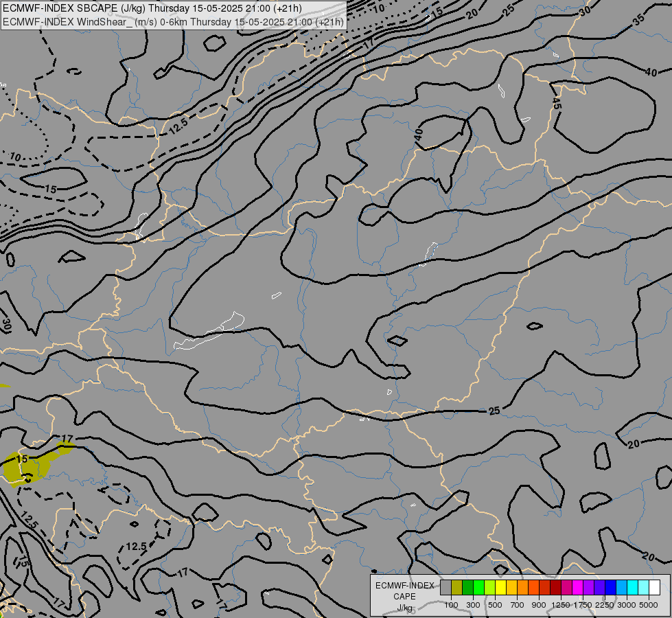672x618 pixels.
Task: Click the 900 legend tick label
Action: (539, 605)
